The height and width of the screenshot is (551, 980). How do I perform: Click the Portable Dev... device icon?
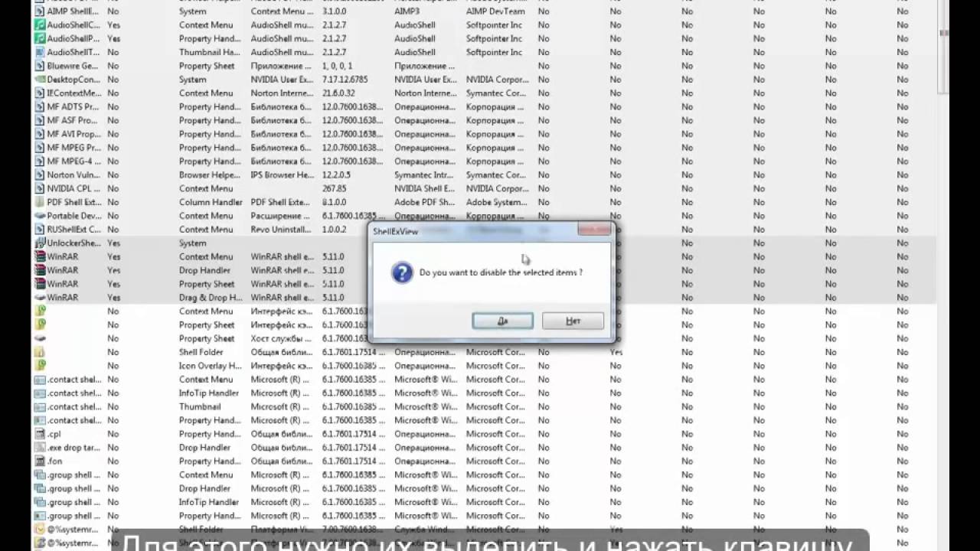[x=40, y=217]
